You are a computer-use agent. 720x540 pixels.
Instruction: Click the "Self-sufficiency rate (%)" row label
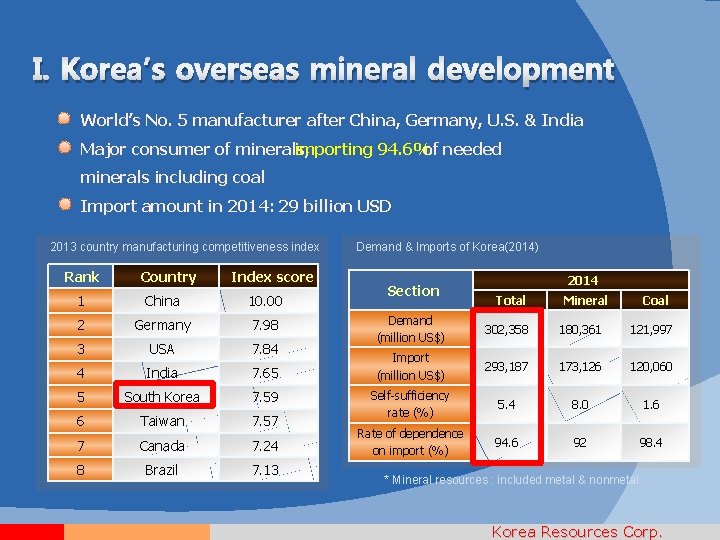click(411, 404)
